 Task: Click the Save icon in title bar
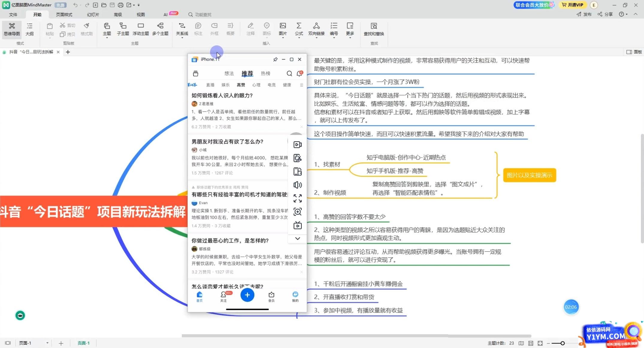point(112,5)
